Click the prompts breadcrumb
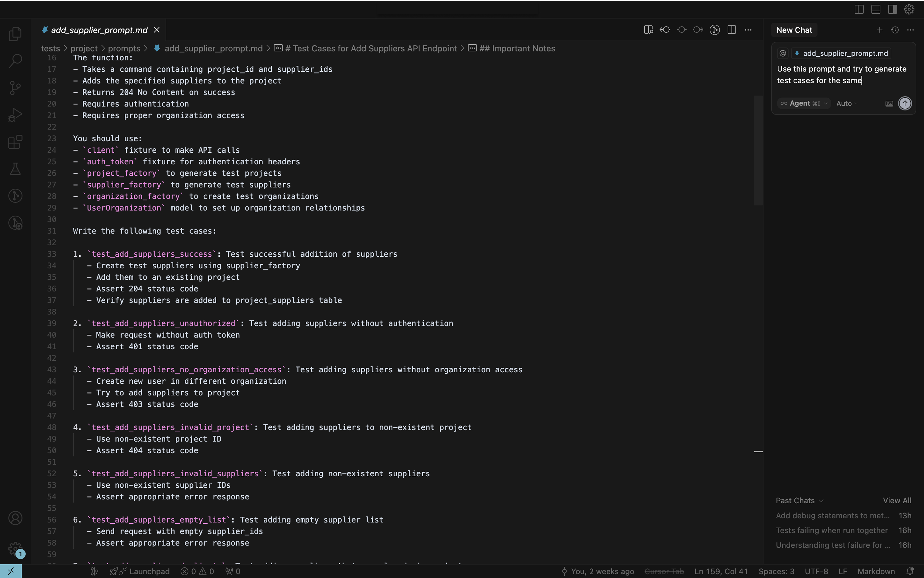 [x=124, y=49]
